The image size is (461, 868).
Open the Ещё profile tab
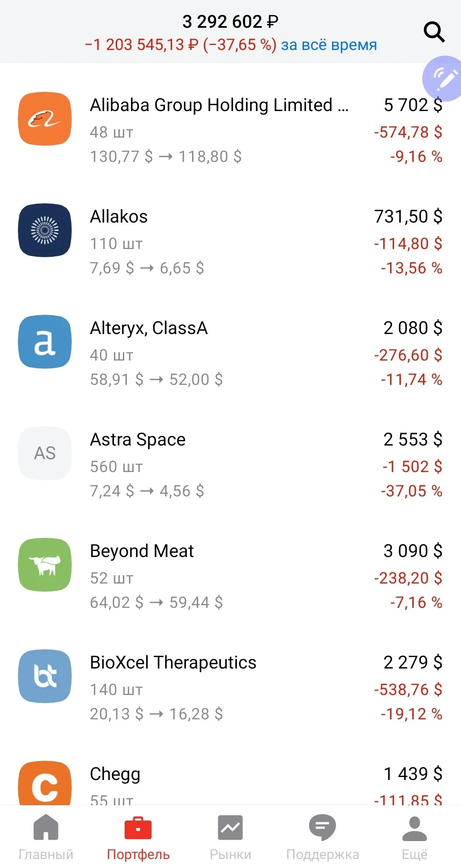(414, 838)
